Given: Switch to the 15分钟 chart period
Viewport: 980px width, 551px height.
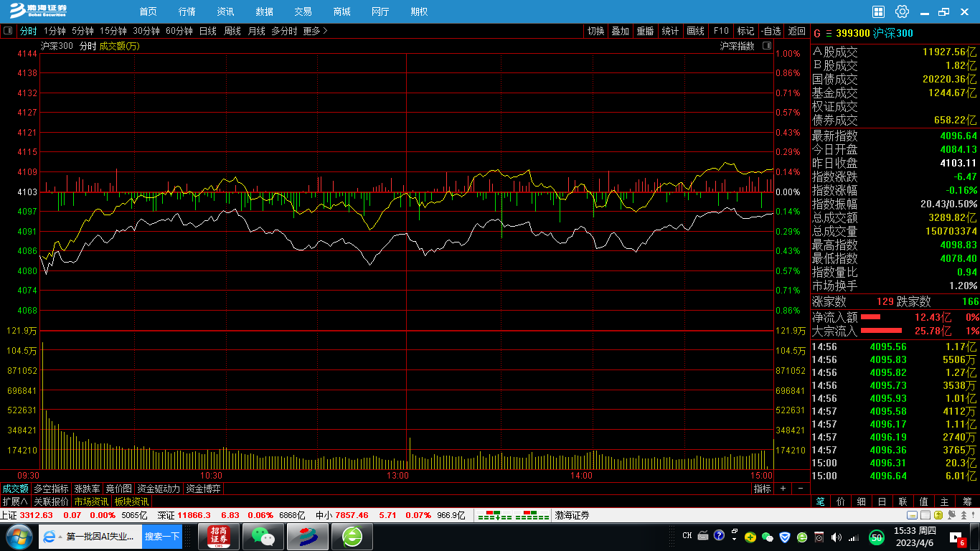Looking at the screenshot, I should 113,31.
